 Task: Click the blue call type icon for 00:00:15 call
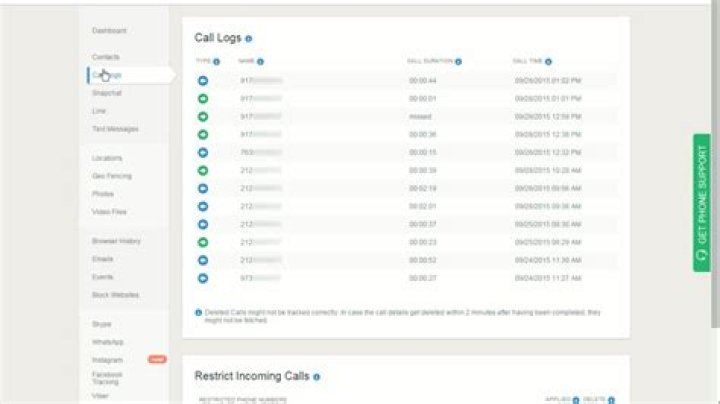pyautogui.click(x=203, y=152)
